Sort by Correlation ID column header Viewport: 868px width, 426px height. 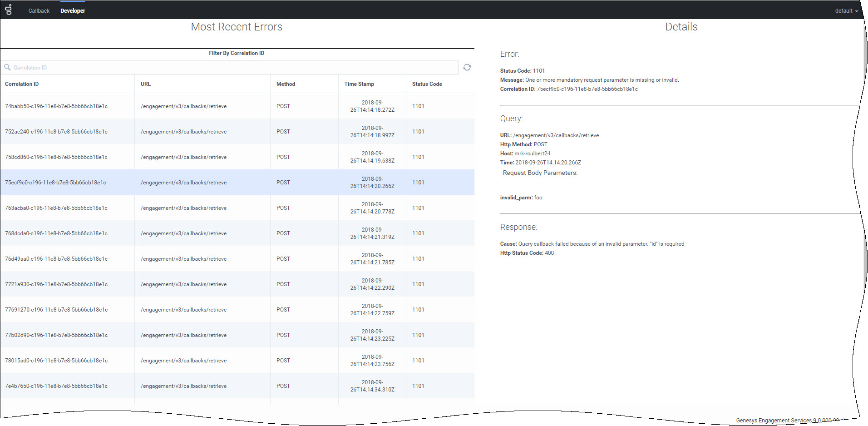pyautogui.click(x=22, y=84)
